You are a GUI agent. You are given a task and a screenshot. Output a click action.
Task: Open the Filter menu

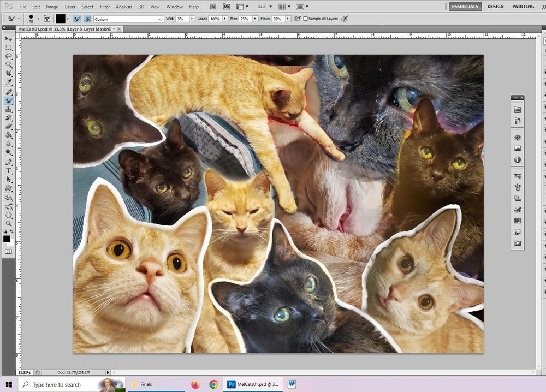105,7
